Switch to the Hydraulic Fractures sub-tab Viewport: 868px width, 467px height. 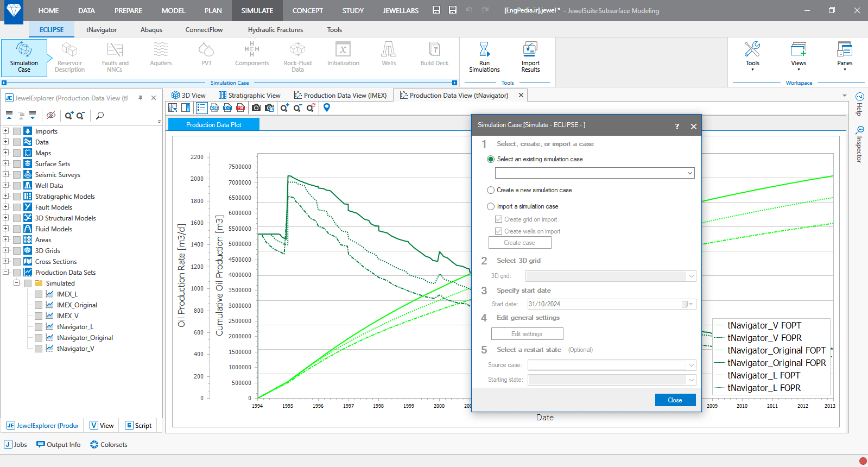(275, 30)
